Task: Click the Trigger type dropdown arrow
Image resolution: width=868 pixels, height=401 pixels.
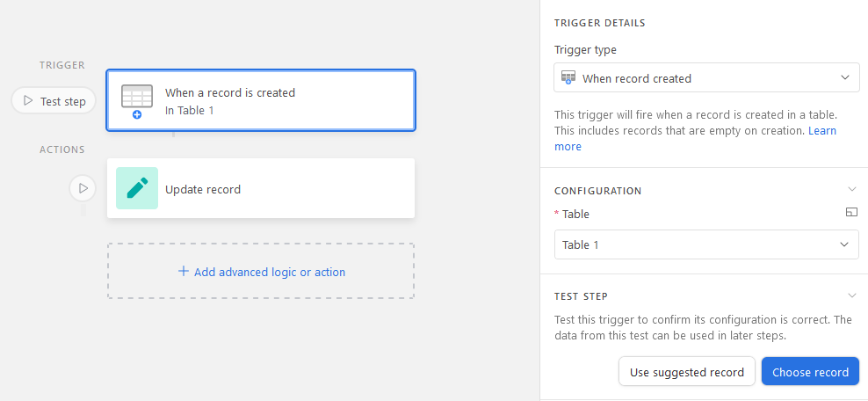Action: [x=845, y=77]
